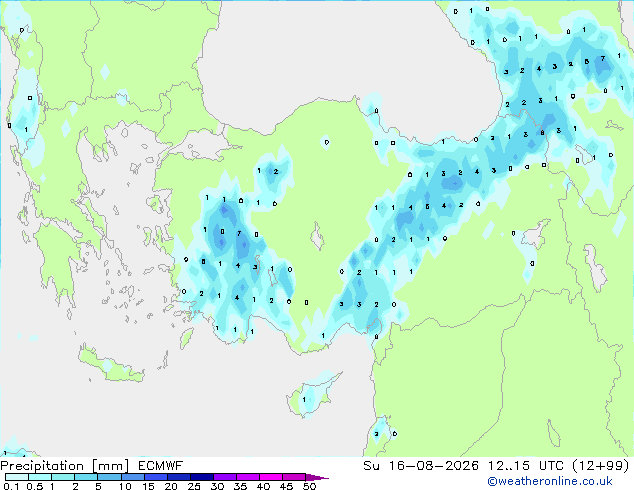
Task: Select the 30–35 mm violet swatch
Action: [224, 477]
